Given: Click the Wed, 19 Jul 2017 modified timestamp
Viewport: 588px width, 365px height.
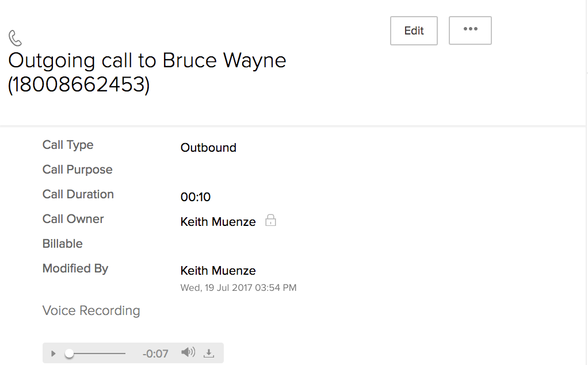Looking at the screenshot, I should pos(238,287).
